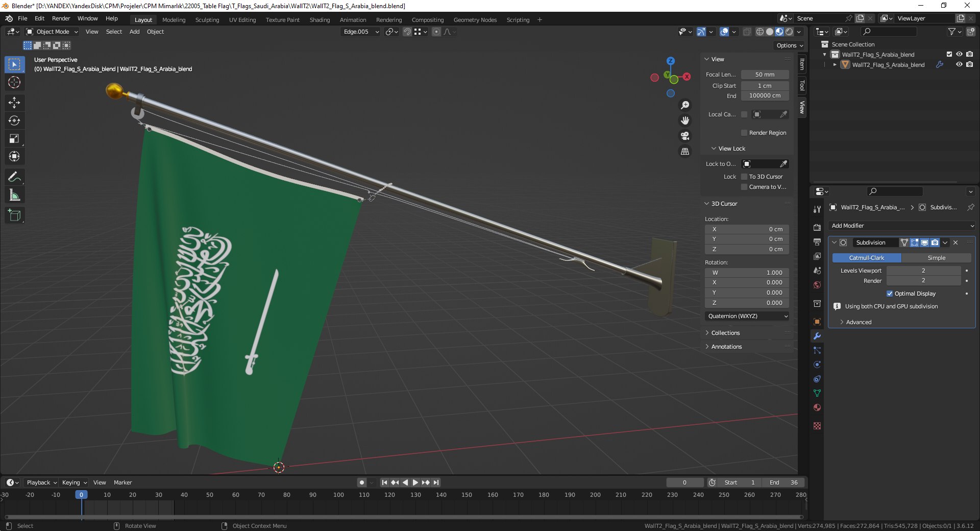This screenshot has width=980, height=531.
Task: Open the Render properties tab
Action: [x=817, y=227]
